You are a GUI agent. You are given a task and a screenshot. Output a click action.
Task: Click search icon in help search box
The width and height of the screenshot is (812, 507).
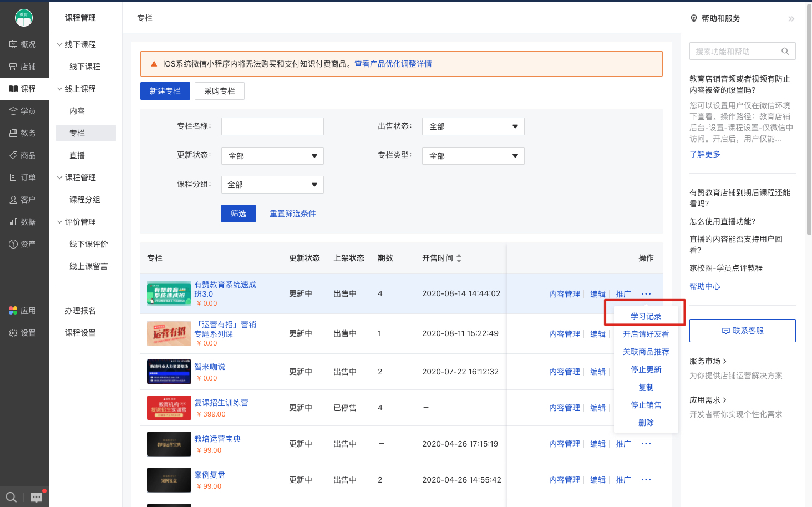(785, 51)
